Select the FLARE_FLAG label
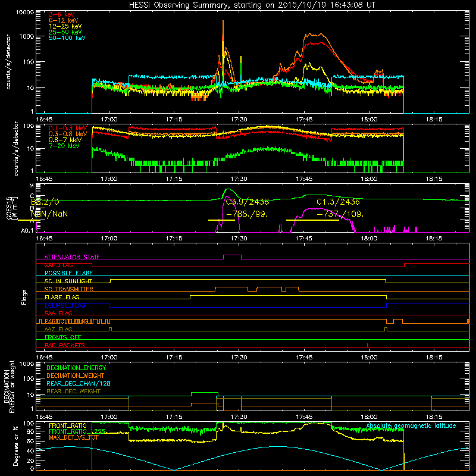 click(62, 297)
